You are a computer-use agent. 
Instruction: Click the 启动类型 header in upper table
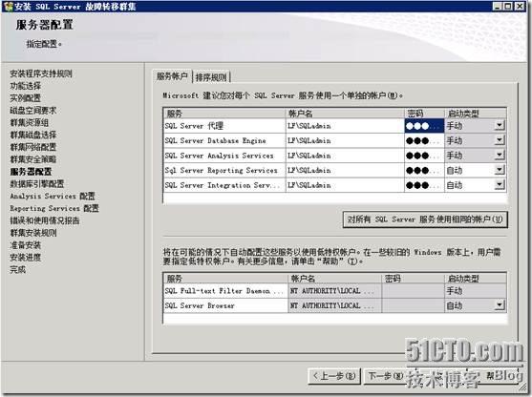point(476,114)
